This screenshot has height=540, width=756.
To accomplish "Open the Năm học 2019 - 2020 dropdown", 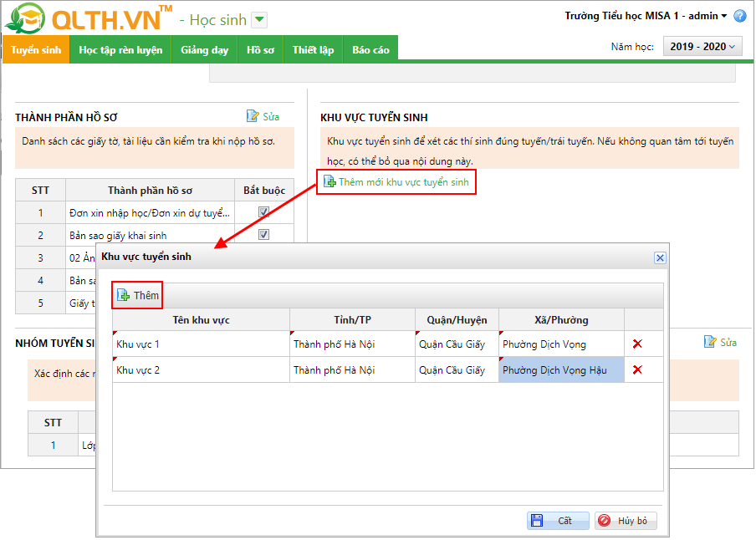I will click(x=702, y=46).
